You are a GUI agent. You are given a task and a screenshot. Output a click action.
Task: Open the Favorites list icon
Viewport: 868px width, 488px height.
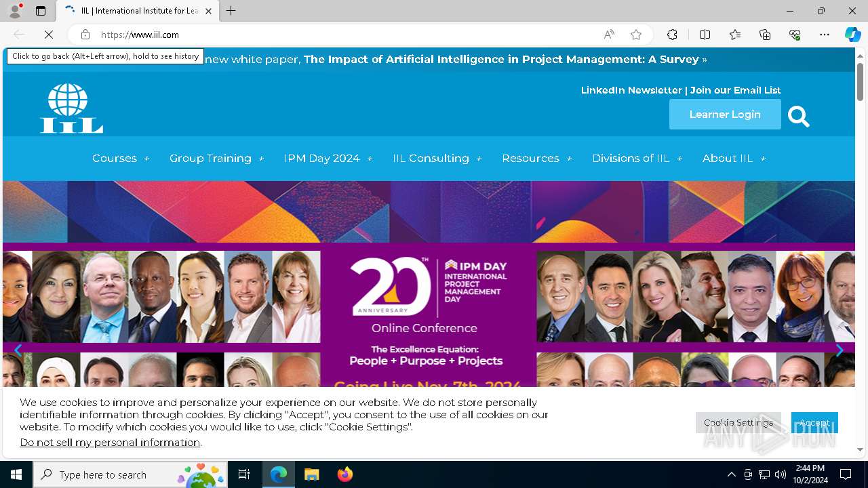(735, 35)
